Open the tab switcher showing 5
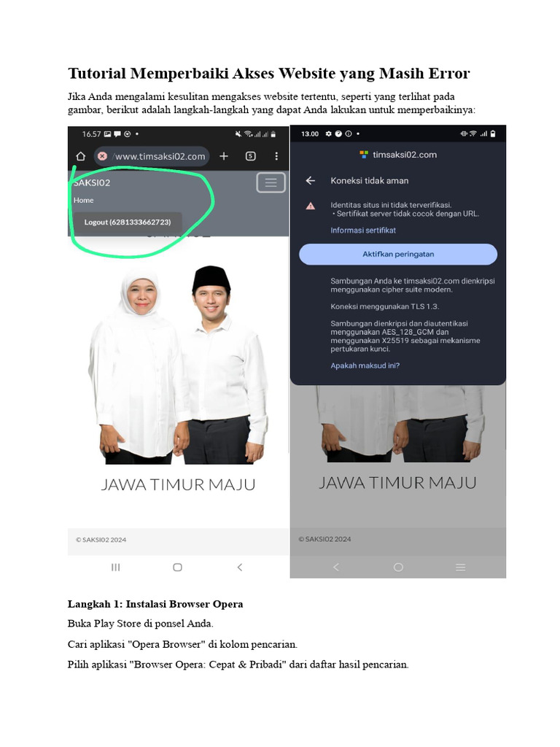This screenshot has width=560, height=747. click(251, 156)
